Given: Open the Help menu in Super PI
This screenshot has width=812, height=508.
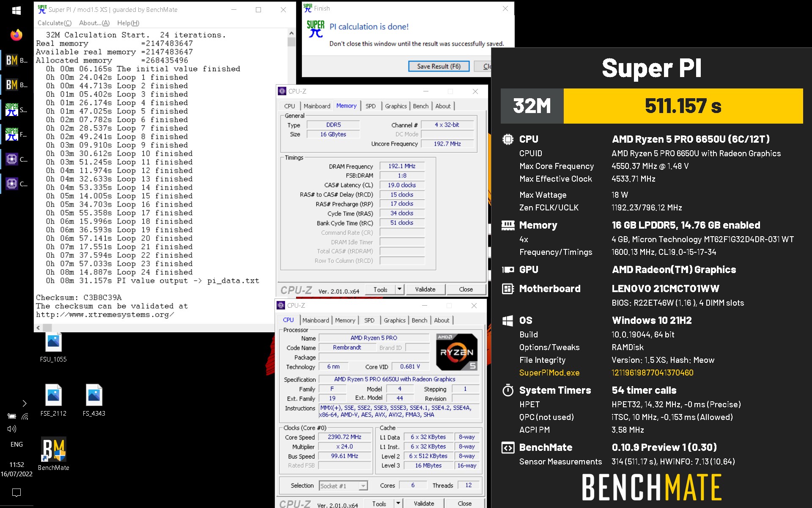Looking at the screenshot, I should [x=128, y=23].
